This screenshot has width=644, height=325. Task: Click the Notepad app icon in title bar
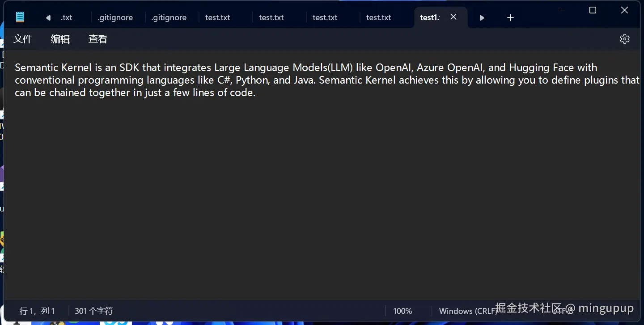tap(20, 17)
